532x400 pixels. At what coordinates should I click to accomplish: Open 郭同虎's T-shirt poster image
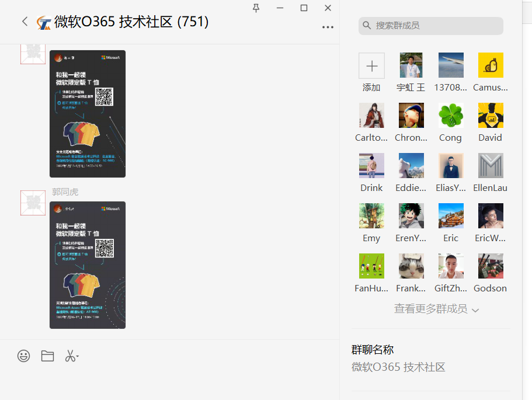88,265
